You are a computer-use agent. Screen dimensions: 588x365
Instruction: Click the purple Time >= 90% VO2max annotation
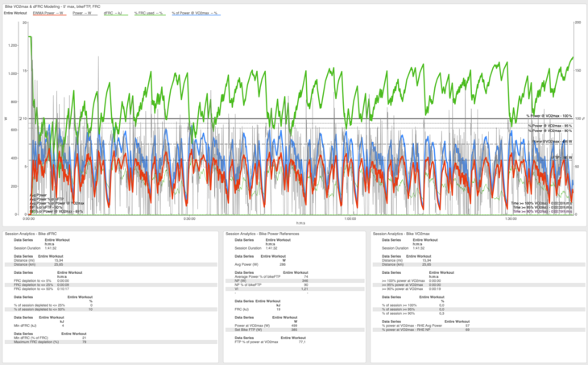pos(542,212)
